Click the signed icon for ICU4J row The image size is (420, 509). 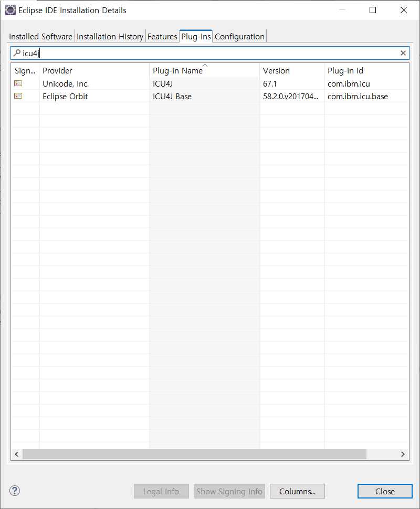(x=18, y=83)
